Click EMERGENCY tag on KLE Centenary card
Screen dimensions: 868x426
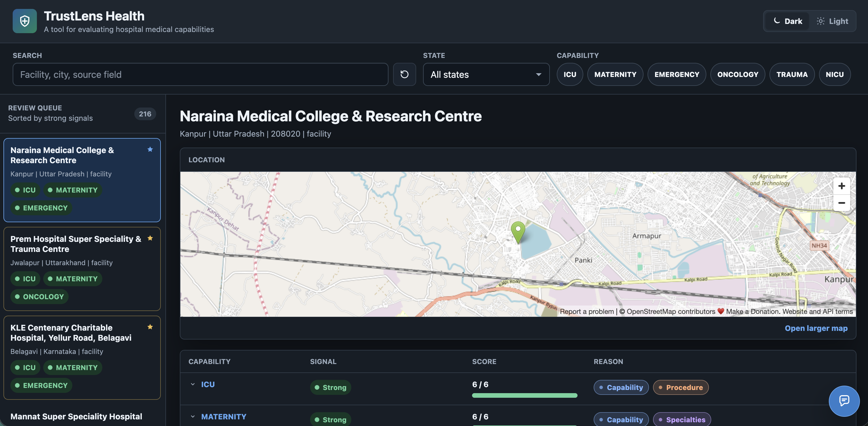pyautogui.click(x=41, y=385)
